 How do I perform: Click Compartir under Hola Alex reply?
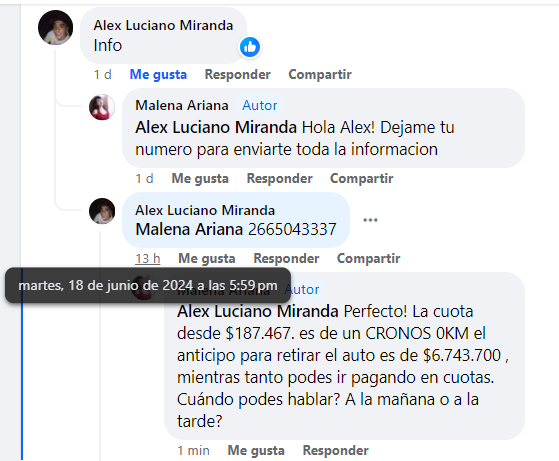(361, 178)
